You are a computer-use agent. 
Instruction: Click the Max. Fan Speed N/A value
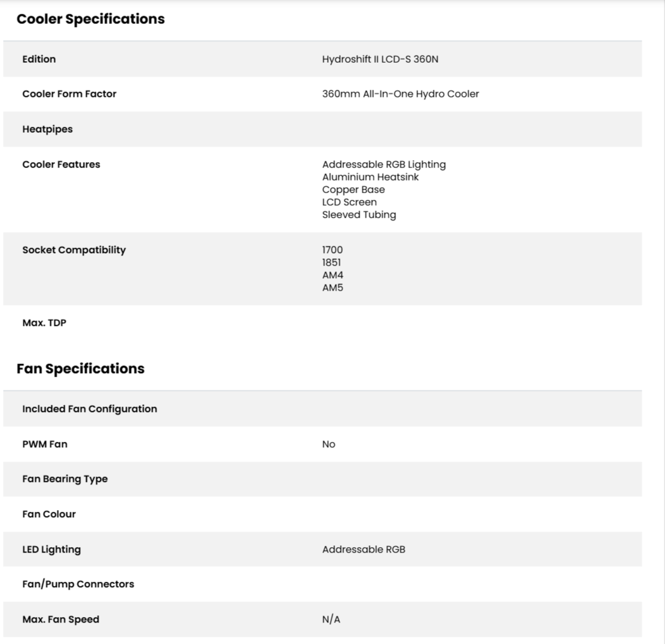point(331,619)
